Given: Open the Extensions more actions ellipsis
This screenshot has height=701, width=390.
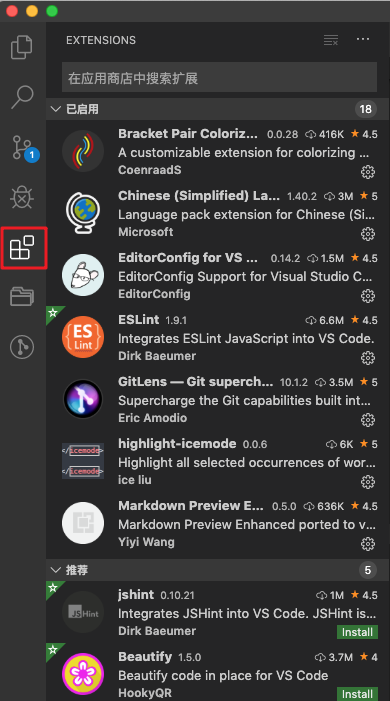Looking at the screenshot, I should click(x=363, y=39).
